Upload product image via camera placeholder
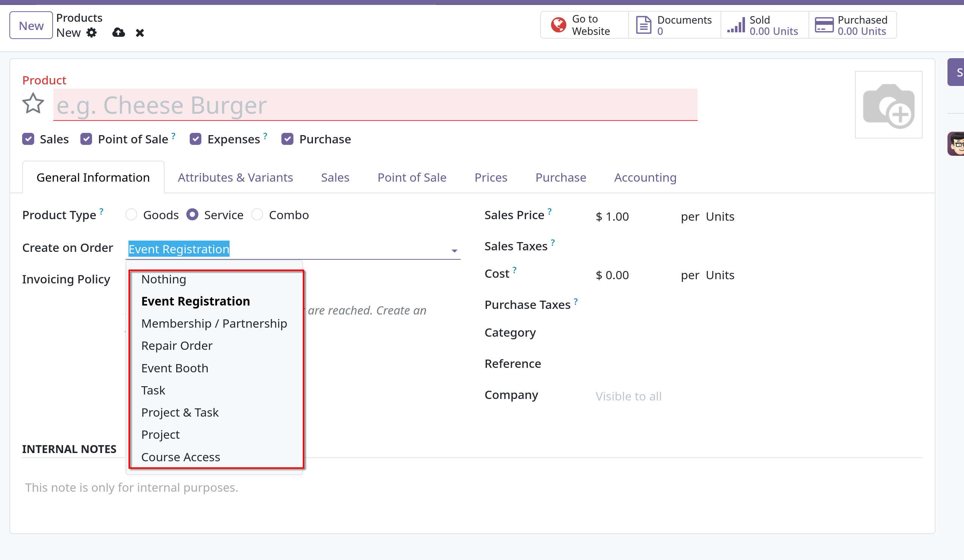The image size is (964, 560). [x=888, y=105]
